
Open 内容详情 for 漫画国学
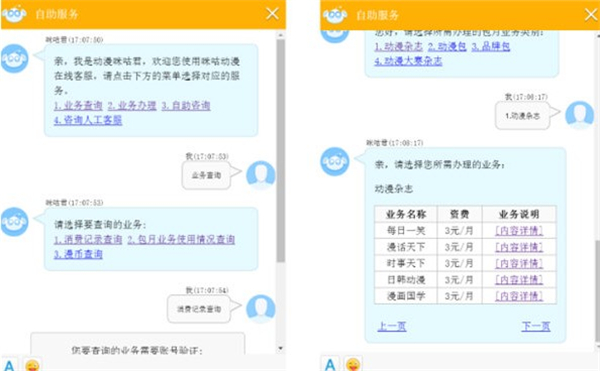519,296
